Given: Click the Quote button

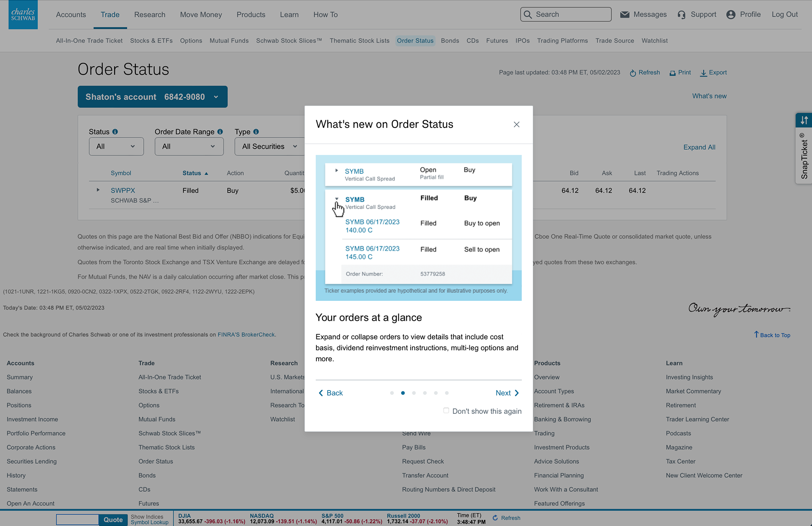Looking at the screenshot, I should click(113, 520).
